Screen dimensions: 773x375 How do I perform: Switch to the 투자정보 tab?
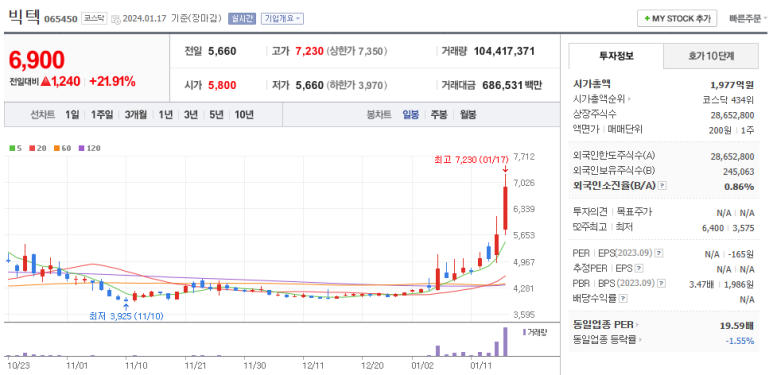(616, 56)
